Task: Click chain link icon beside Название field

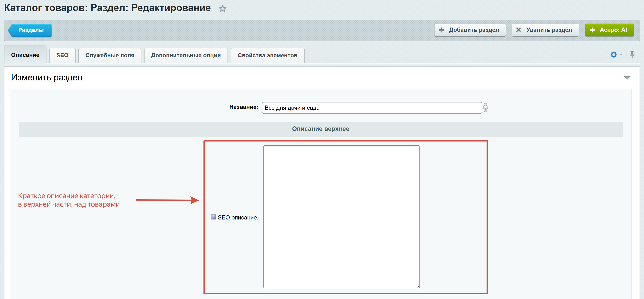Action: [485, 108]
